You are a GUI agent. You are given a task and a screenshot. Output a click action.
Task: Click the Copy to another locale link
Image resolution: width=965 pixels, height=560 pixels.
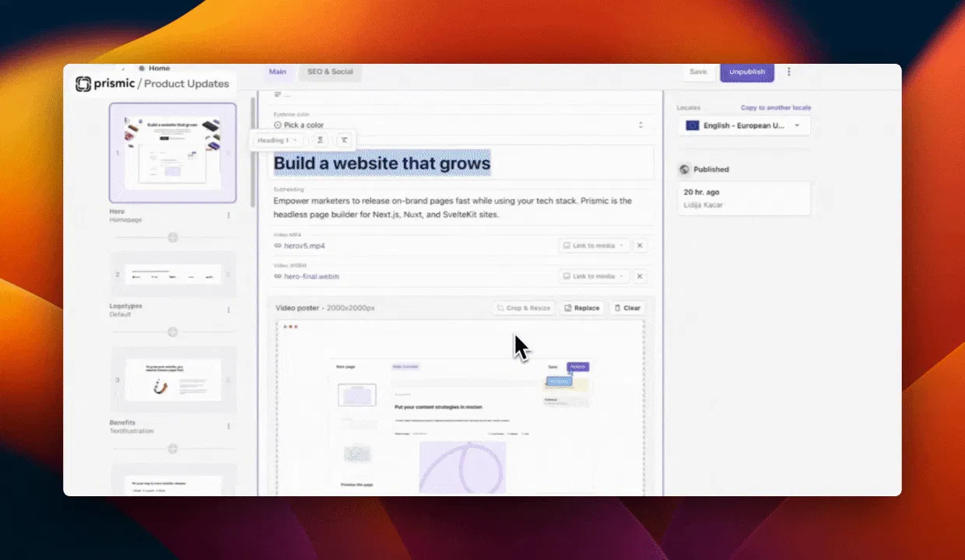(776, 107)
